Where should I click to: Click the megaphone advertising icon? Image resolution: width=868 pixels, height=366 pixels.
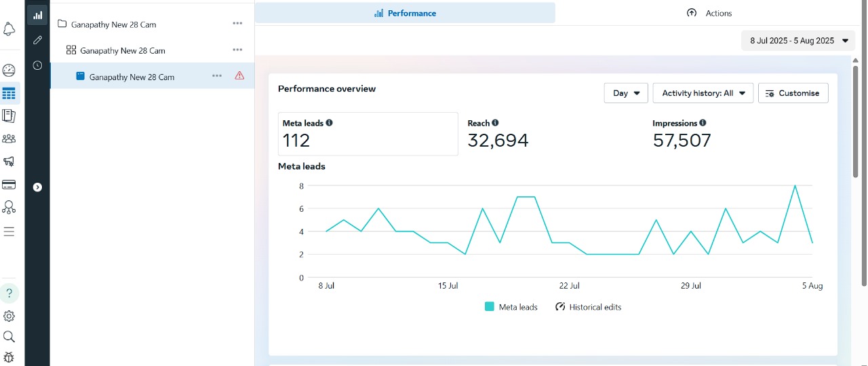[x=9, y=162]
